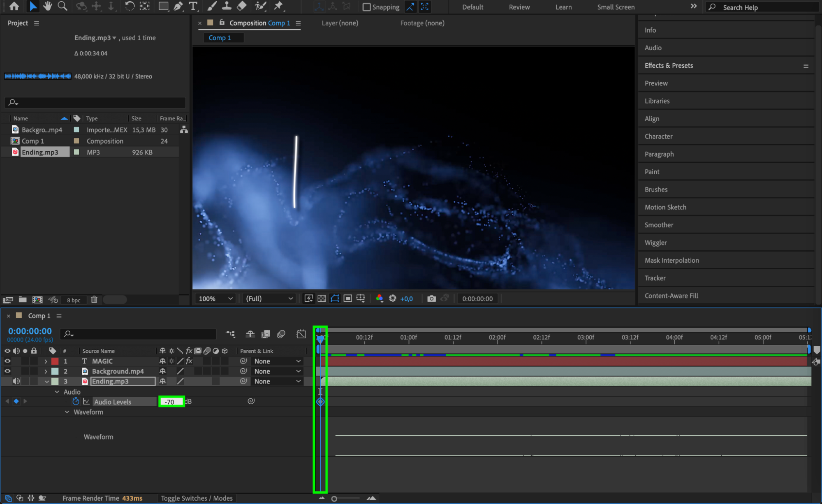
Task: Select the Pen tool in toolbar
Action: [178, 6]
